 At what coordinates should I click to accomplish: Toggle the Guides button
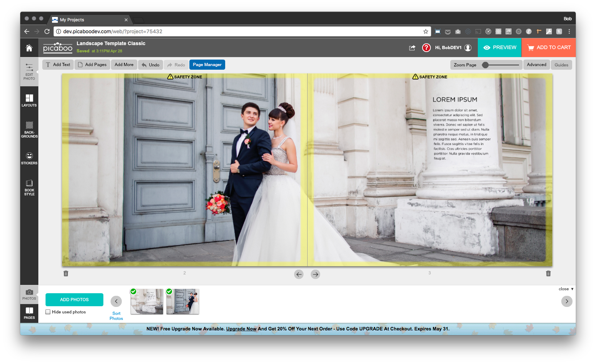561,65
